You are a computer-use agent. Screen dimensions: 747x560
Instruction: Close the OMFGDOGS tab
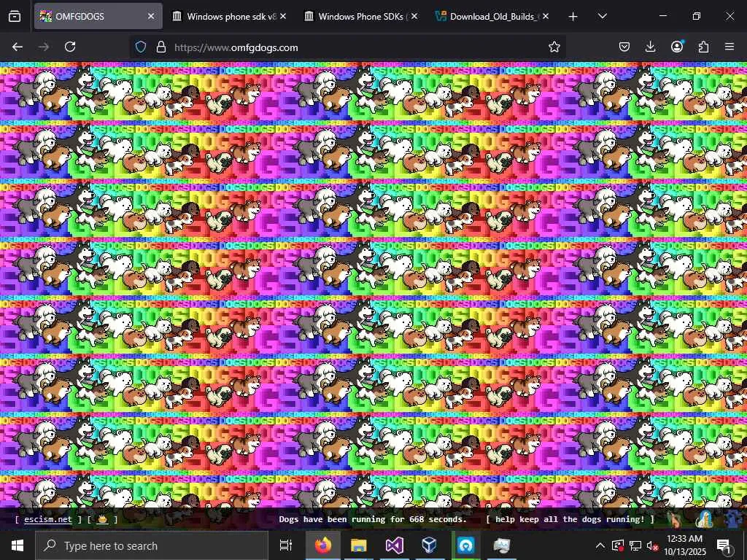(151, 16)
